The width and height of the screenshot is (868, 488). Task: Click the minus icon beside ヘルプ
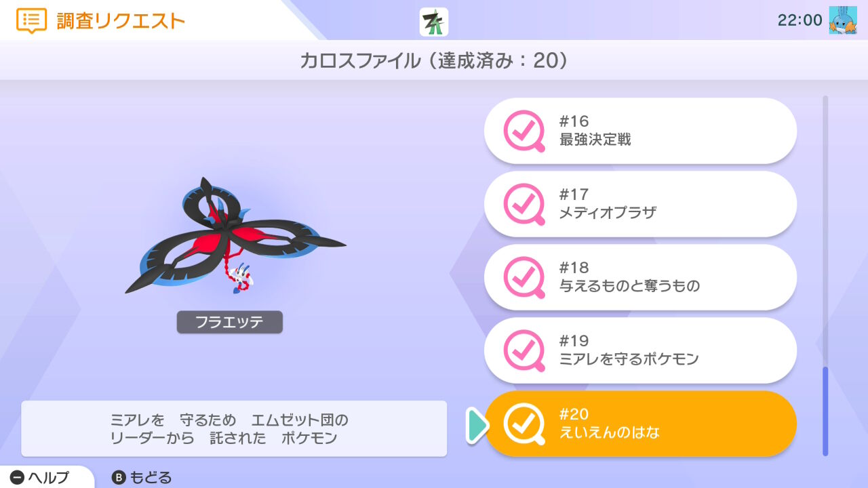(18, 478)
